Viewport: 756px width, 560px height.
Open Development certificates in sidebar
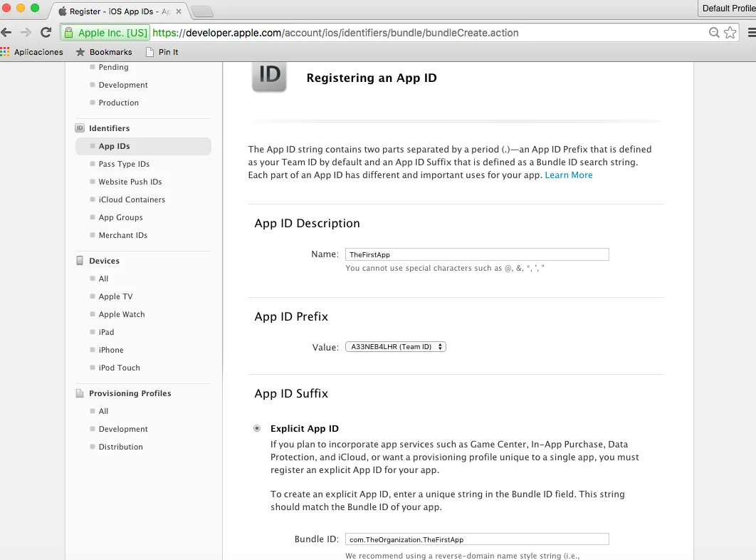click(x=123, y=85)
